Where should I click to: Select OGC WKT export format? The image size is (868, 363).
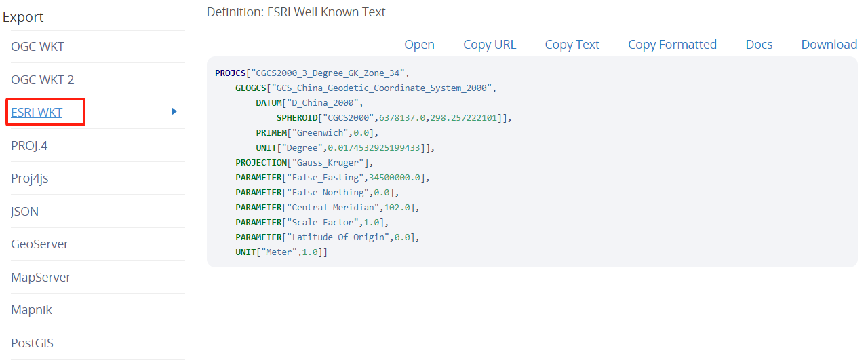37,47
